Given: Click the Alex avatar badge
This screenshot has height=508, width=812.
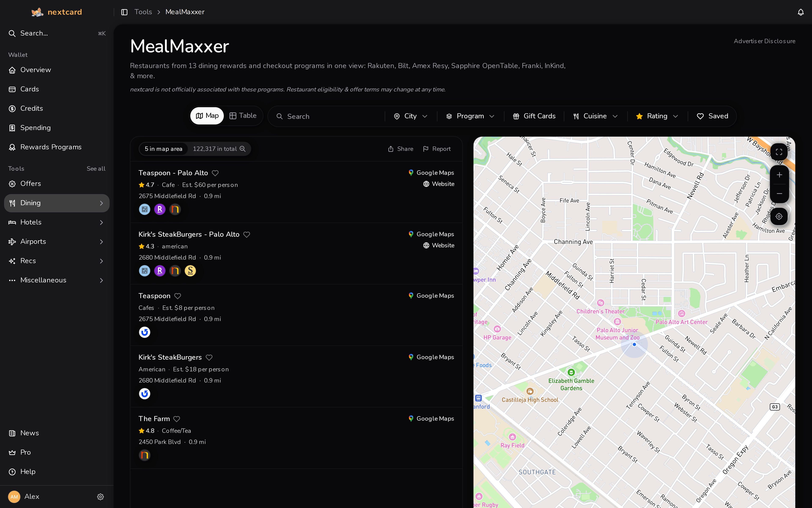Looking at the screenshot, I should pyautogui.click(x=14, y=497).
